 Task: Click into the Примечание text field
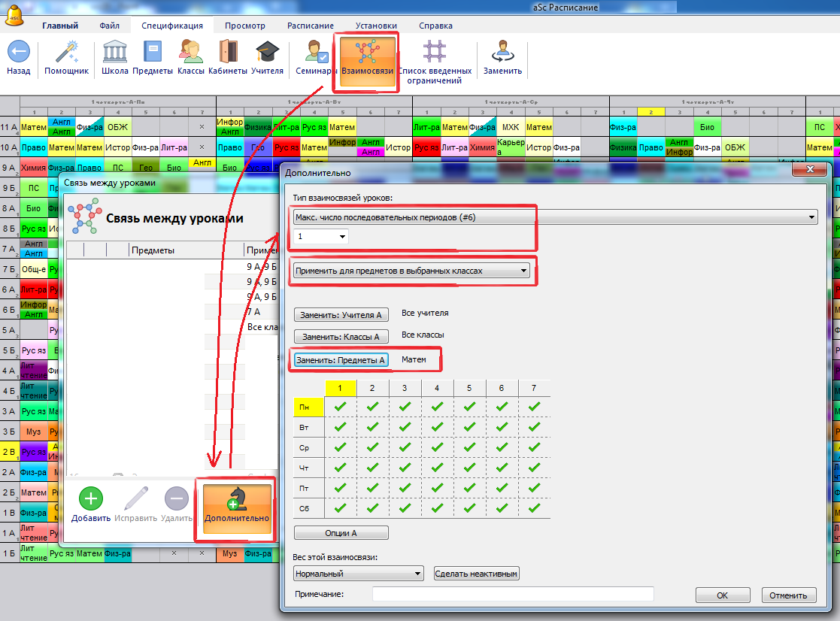click(512, 595)
